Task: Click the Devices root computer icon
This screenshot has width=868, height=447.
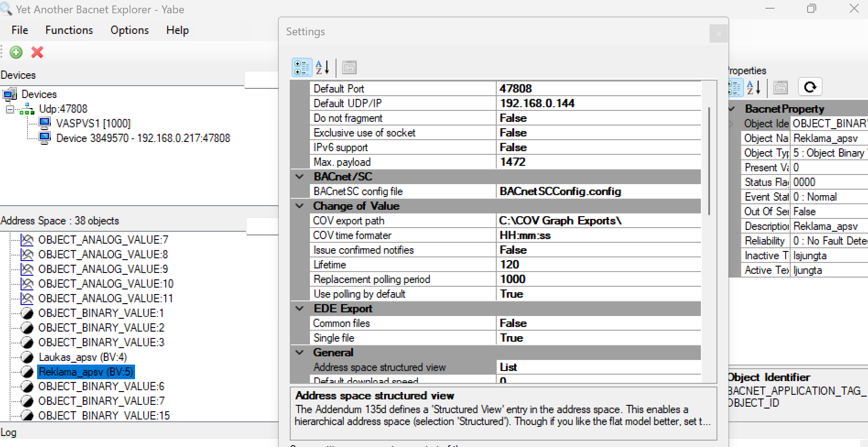Action: tap(10, 94)
